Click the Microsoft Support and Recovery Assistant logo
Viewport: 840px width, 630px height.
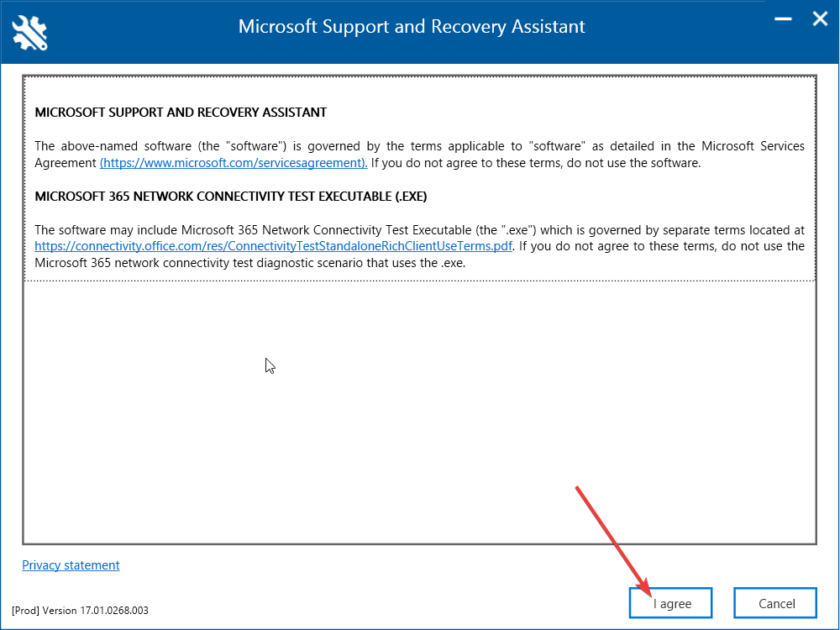coord(29,32)
